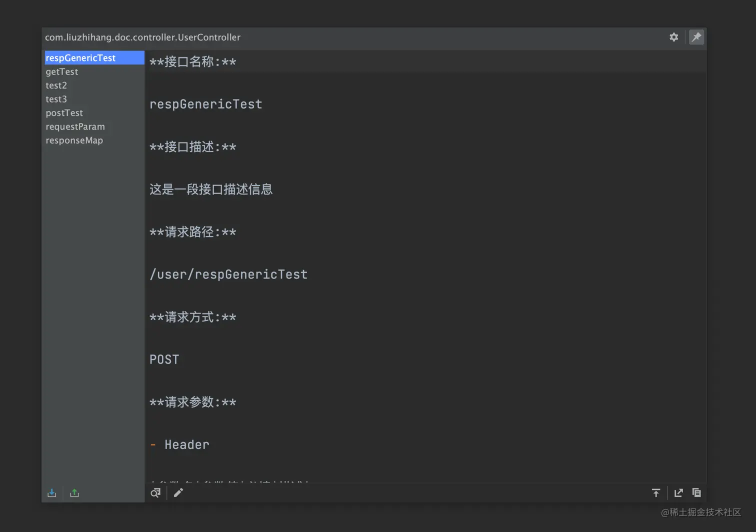
Task: Click the green upload icon below the list
Action: [x=74, y=493]
